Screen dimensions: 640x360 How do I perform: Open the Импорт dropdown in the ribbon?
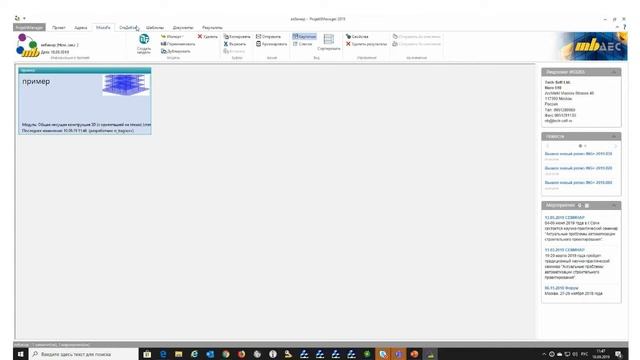click(x=172, y=37)
